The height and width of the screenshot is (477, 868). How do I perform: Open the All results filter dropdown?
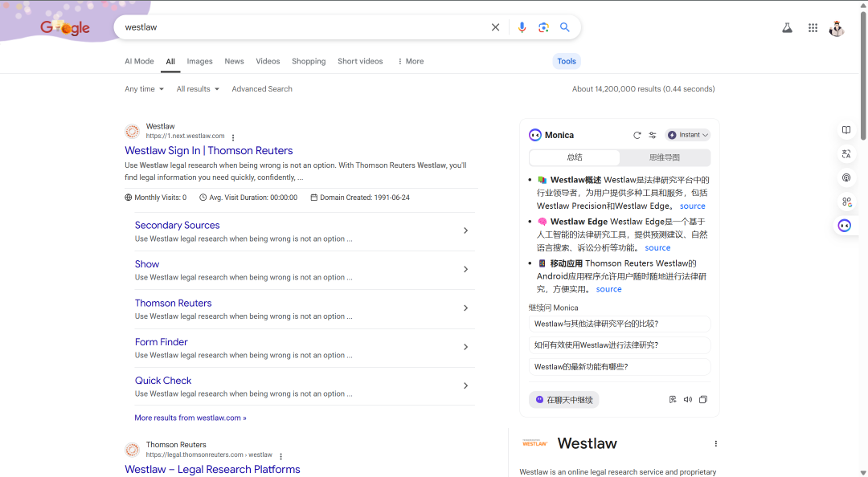[x=198, y=88]
